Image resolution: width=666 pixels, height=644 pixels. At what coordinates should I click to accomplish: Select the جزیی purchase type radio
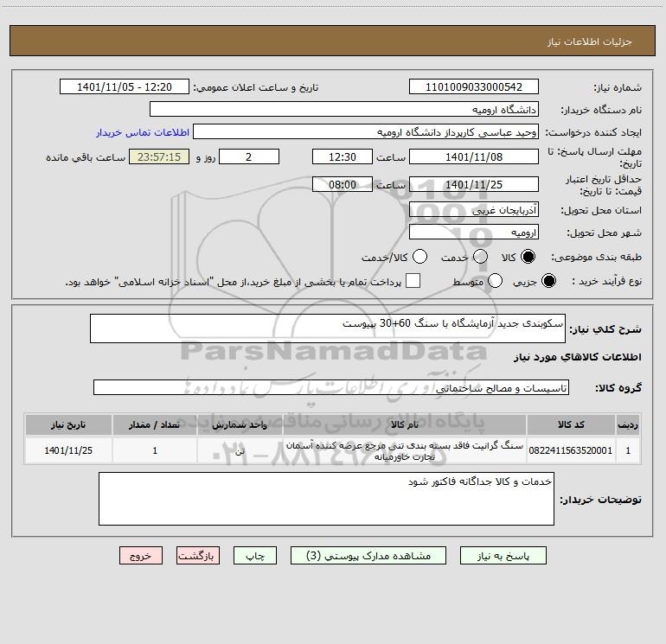point(548,281)
